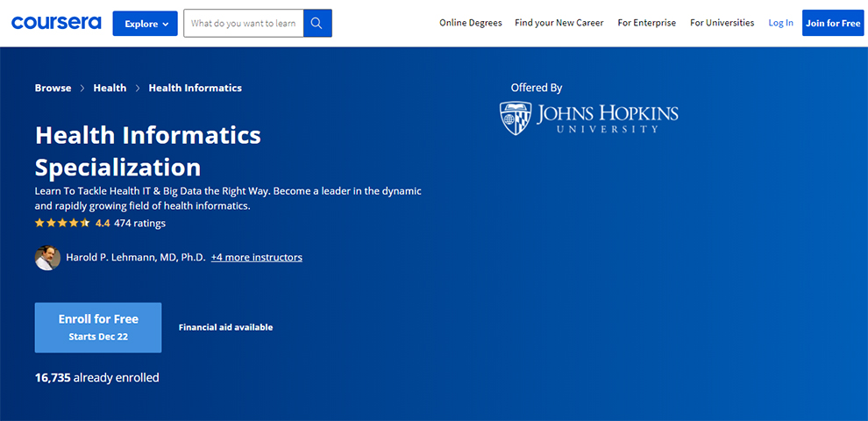Screen dimensions: 868x421
Task: Click the Log In link
Action: pos(780,23)
